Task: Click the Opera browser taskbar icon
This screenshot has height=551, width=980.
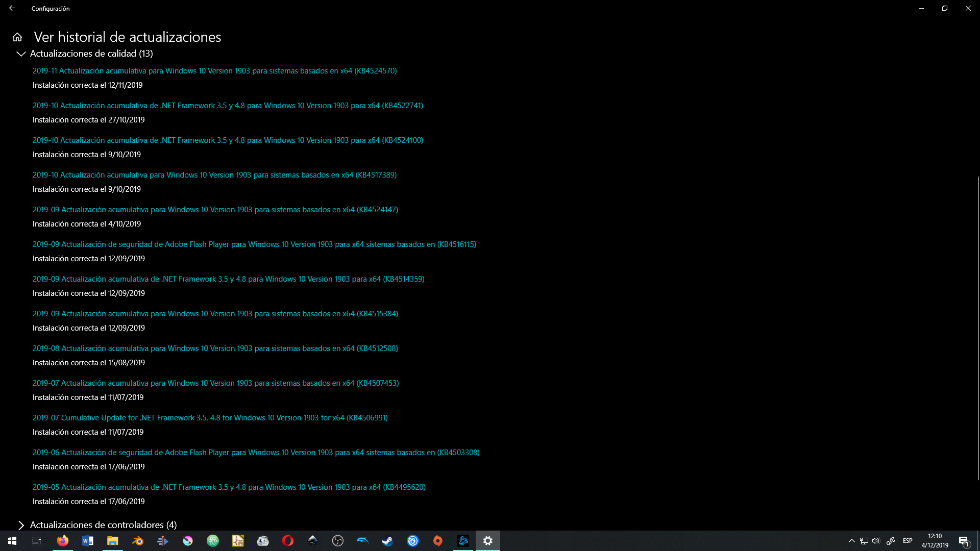Action: click(288, 541)
